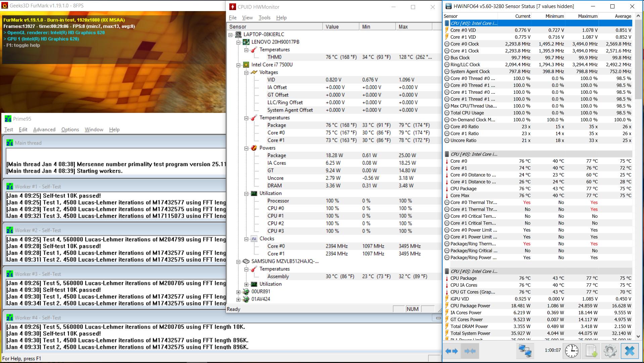
Task: Click the LAPTOP-08KIERLC computer icon in HWMonitor
Action: click(238, 34)
